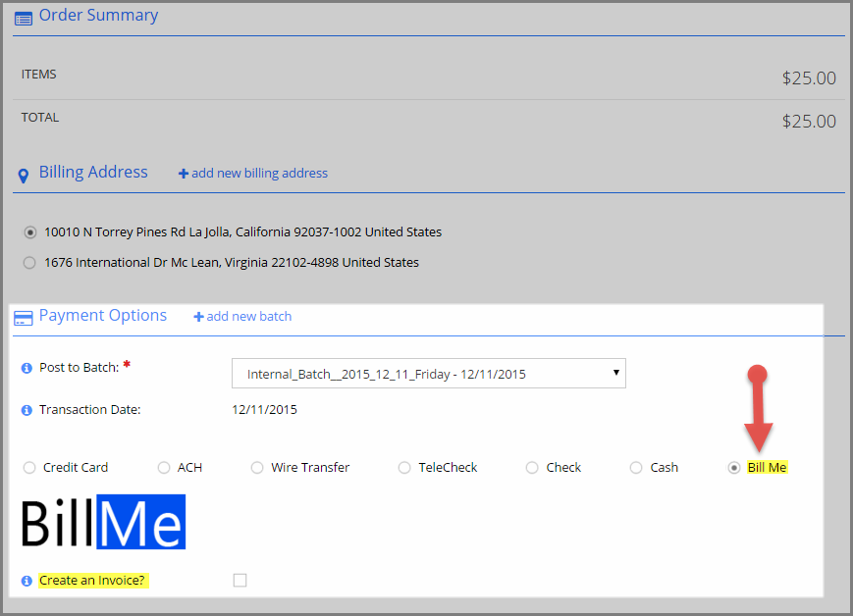Click info icon beside Create an Invoice
This screenshot has height=616, width=853.
27,581
